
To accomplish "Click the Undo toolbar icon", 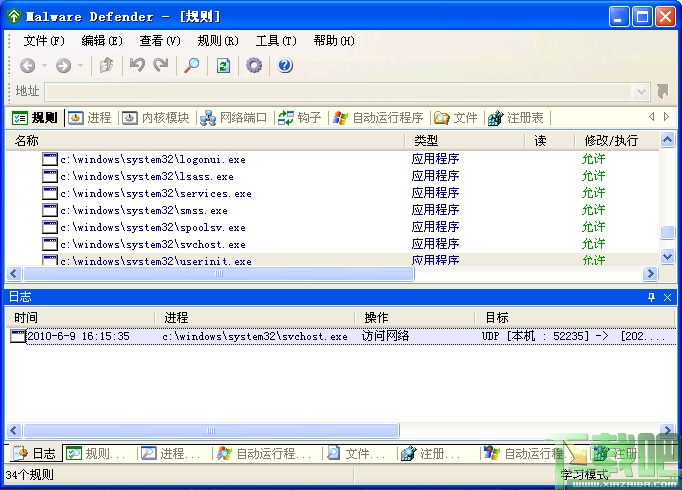I will pyautogui.click(x=137, y=66).
